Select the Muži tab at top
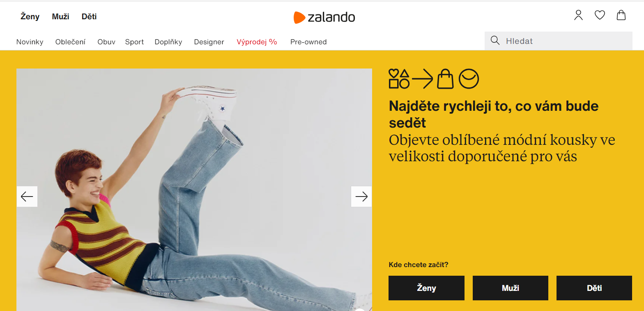Image resolution: width=644 pixels, height=311 pixels. coord(60,17)
